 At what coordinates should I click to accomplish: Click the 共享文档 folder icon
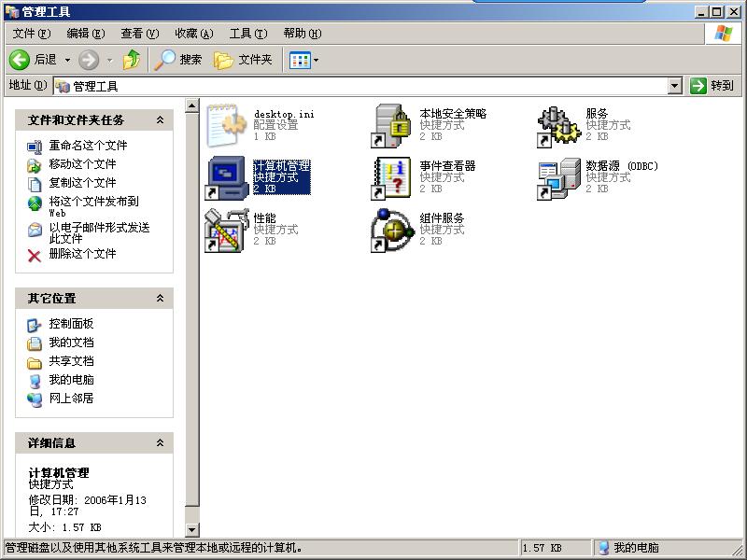35,363
